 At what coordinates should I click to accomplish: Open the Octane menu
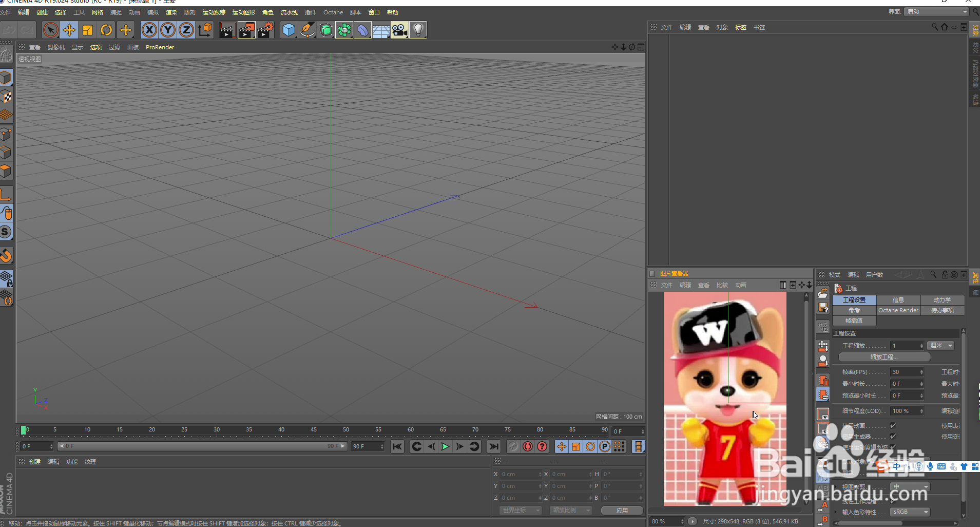point(333,12)
